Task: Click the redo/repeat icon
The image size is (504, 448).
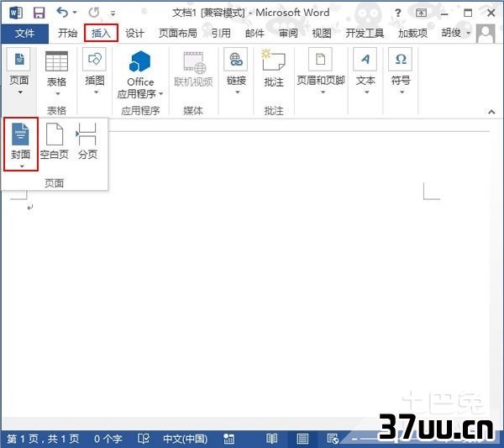Action: tap(94, 13)
